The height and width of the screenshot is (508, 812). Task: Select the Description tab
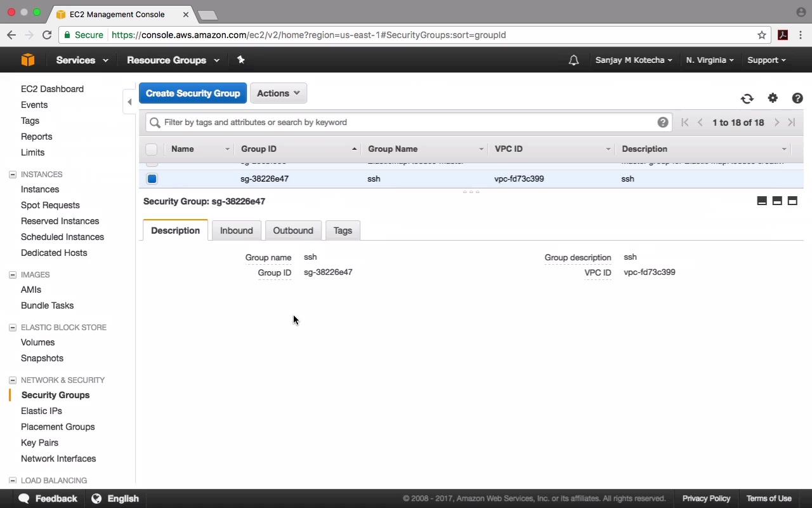[x=176, y=230]
